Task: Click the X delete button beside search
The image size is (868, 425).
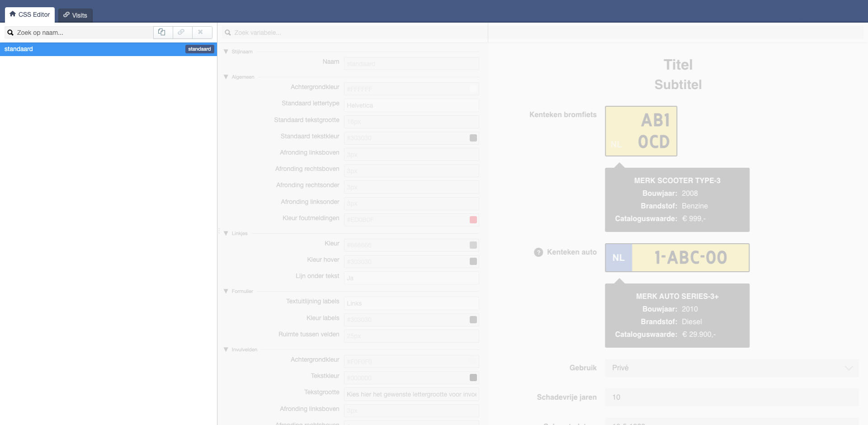Action: coord(202,33)
